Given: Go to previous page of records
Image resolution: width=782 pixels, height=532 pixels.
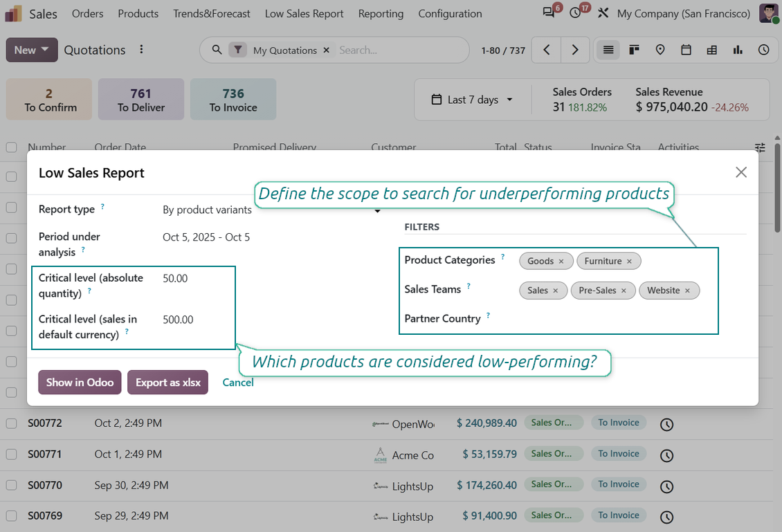Looking at the screenshot, I should tap(546, 50).
